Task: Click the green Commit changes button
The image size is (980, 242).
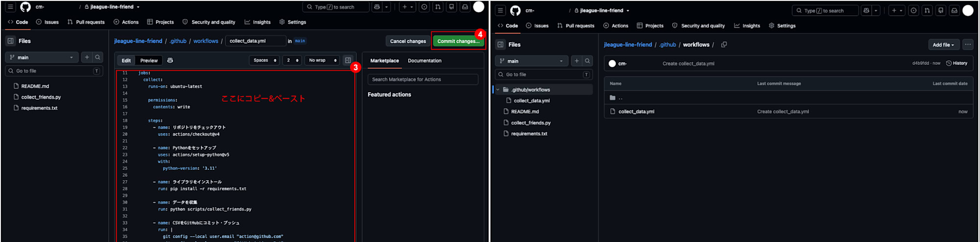Action: pyautogui.click(x=458, y=41)
